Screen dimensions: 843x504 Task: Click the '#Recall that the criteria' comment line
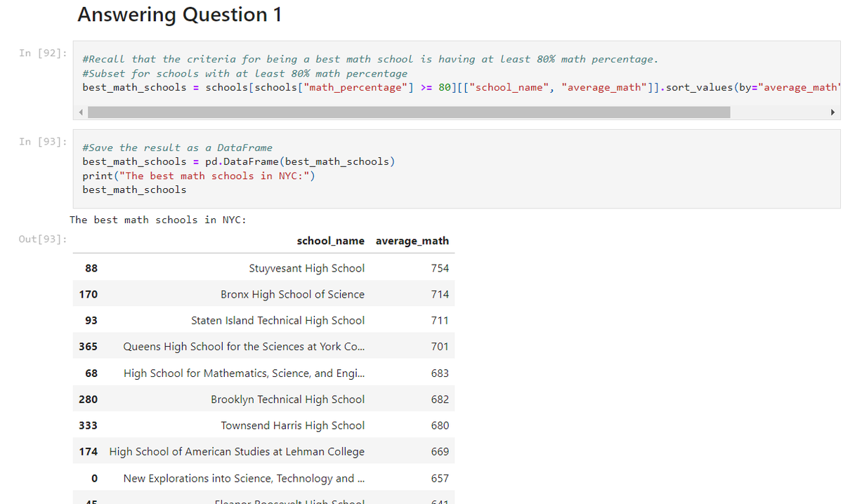370,59
